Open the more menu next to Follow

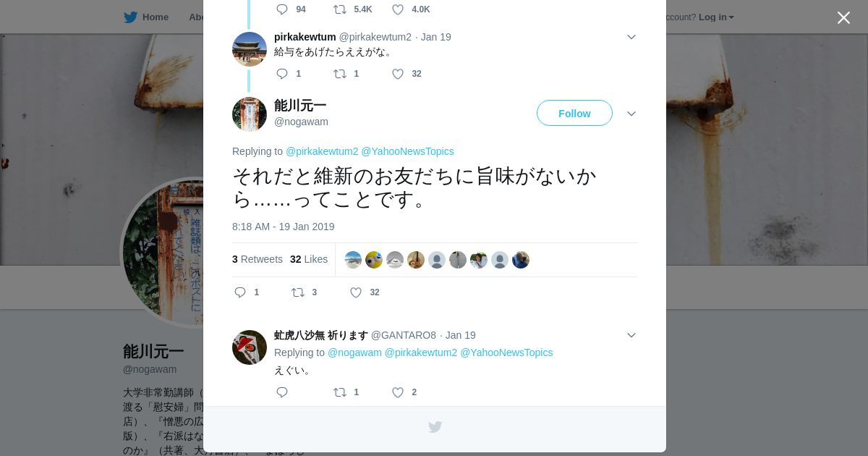pyautogui.click(x=631, y=114)
